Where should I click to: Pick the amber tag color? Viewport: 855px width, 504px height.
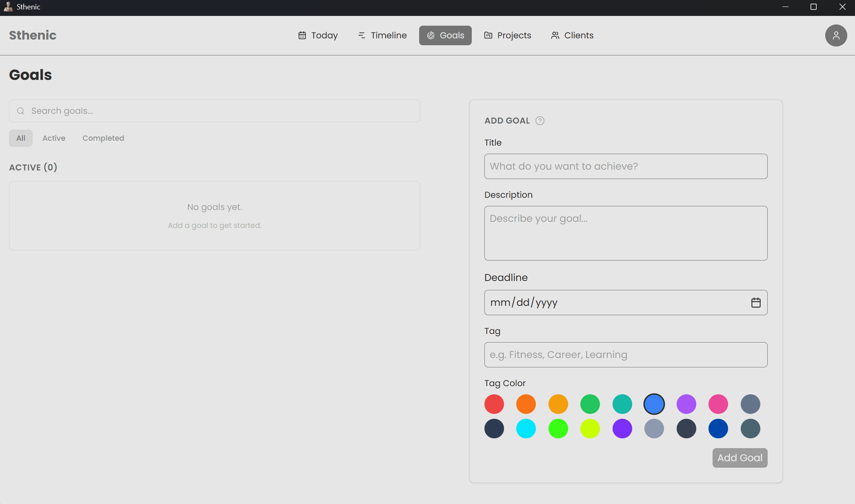point(558,404)
